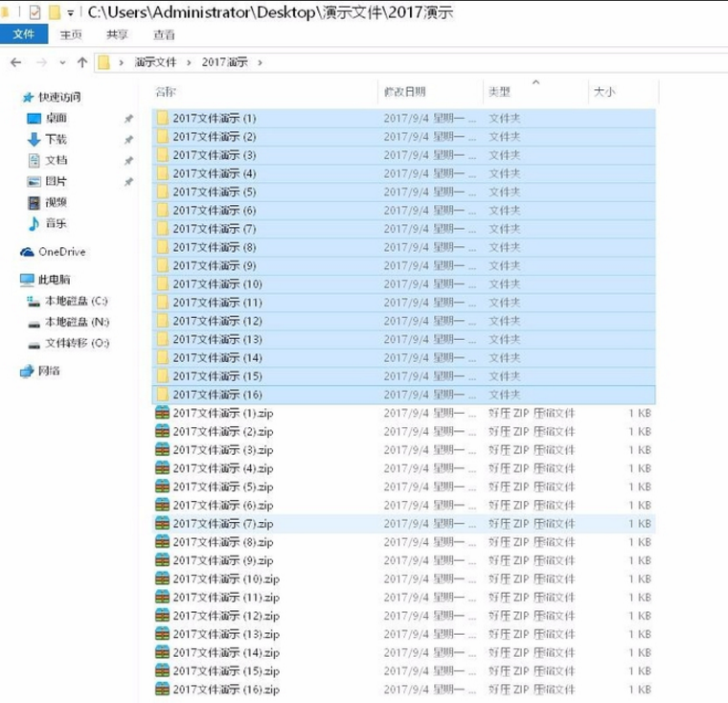Open 图片 in the navigation pane
The image size is (728, 703).
[x=56, y=181]
